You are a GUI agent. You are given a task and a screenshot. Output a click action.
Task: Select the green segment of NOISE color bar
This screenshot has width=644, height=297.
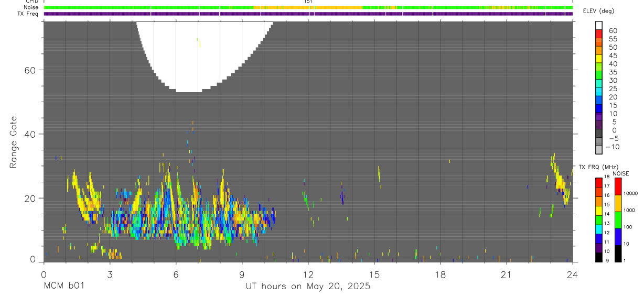[x=619, y=219]
